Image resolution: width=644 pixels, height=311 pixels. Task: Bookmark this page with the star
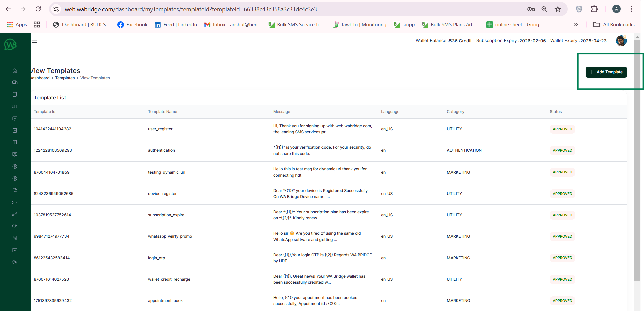[x=558, y=9]
